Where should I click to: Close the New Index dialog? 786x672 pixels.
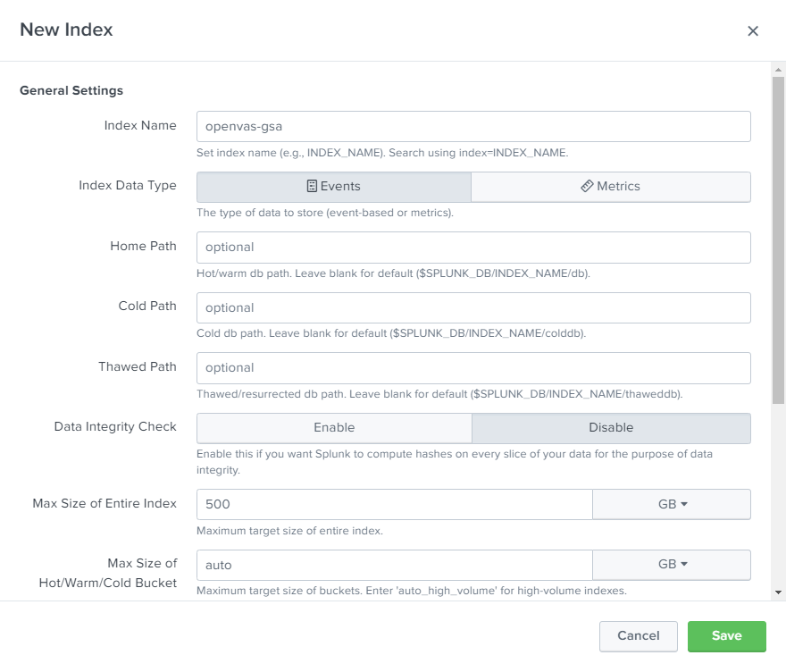point(752,31)
